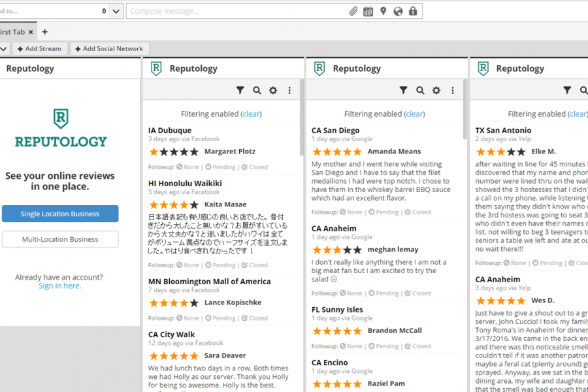Open the FL Sunny Isles review title

336,310
